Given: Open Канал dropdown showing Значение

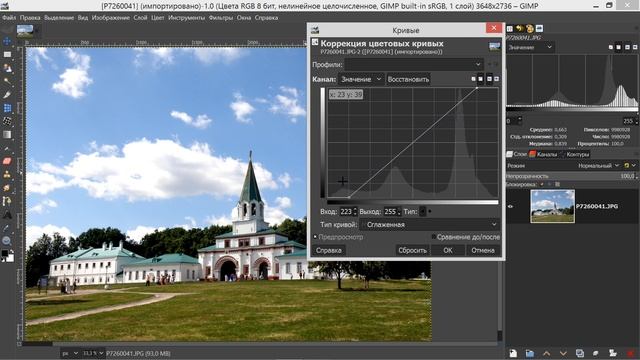Looking at the screenshot, I should coord(361,79).
